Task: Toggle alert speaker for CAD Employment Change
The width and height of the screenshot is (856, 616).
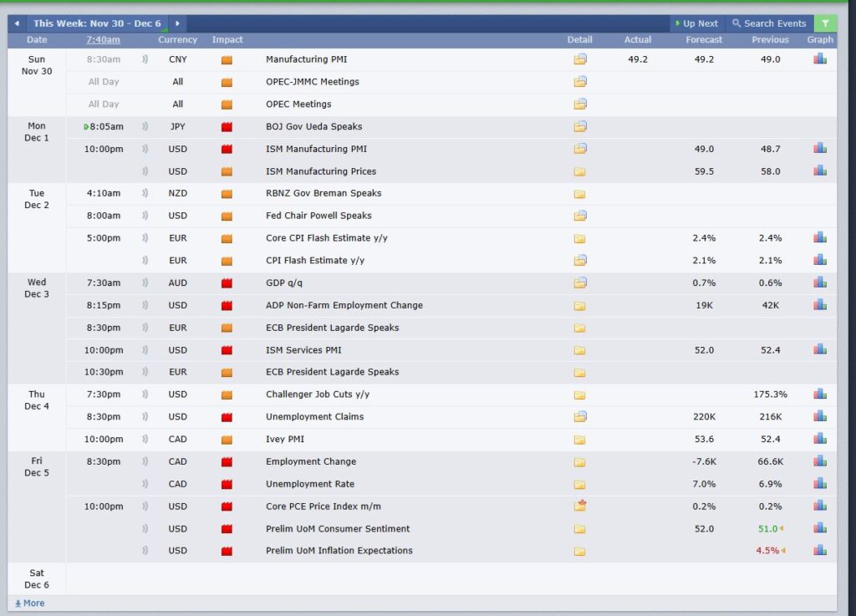Action: (145, 461)
